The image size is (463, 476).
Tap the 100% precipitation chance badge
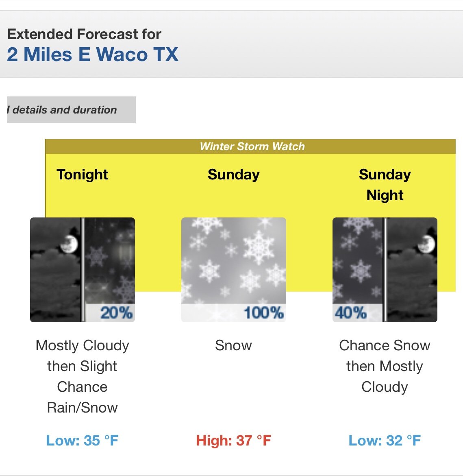263,313
